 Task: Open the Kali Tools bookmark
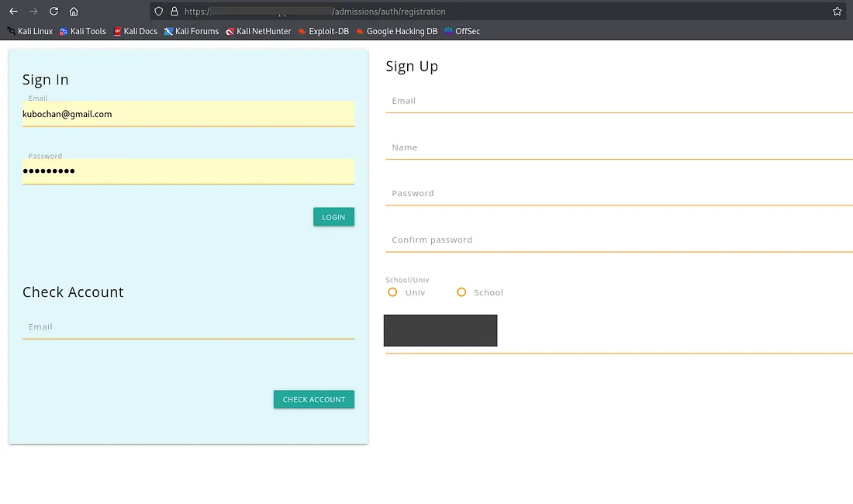(83, 31)
